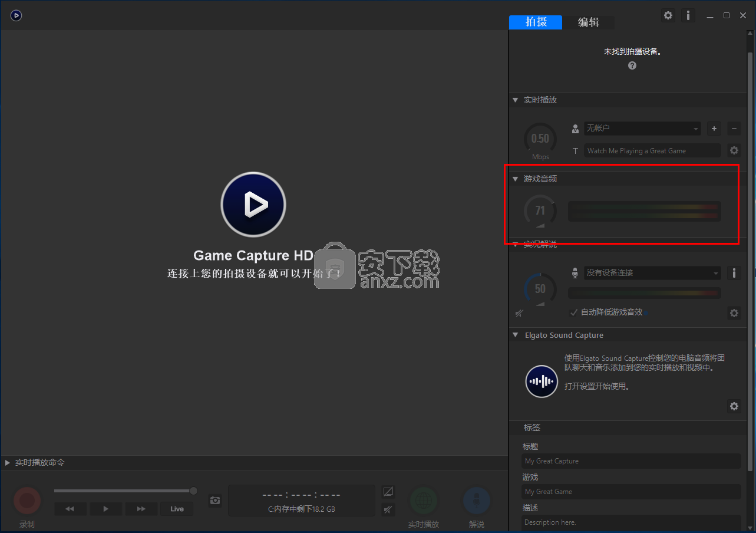Switch to the 拍摄 tab
Viewport: 756px width, 533px height.
pos(536,22)
